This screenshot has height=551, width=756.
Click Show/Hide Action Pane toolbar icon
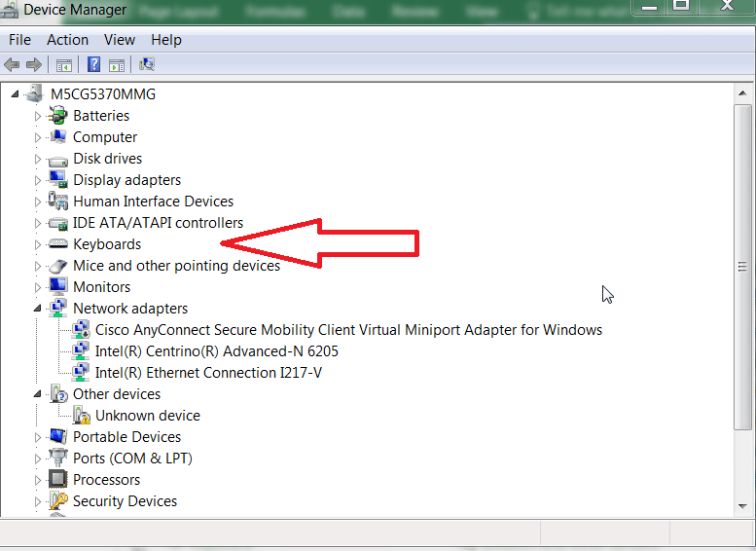coord(117,64)
